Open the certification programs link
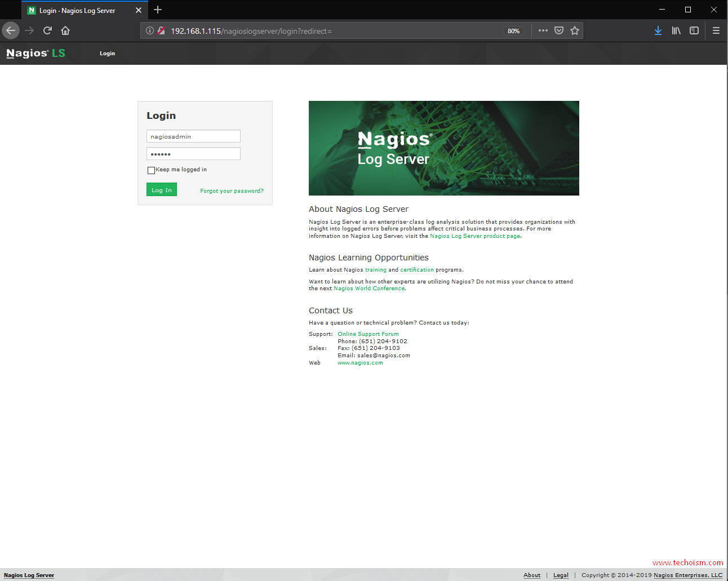Viewport: 728px width, 581px height. pos(417,270)
